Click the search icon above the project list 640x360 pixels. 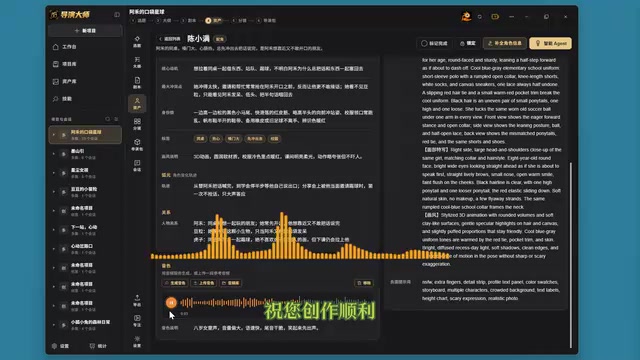108,119
